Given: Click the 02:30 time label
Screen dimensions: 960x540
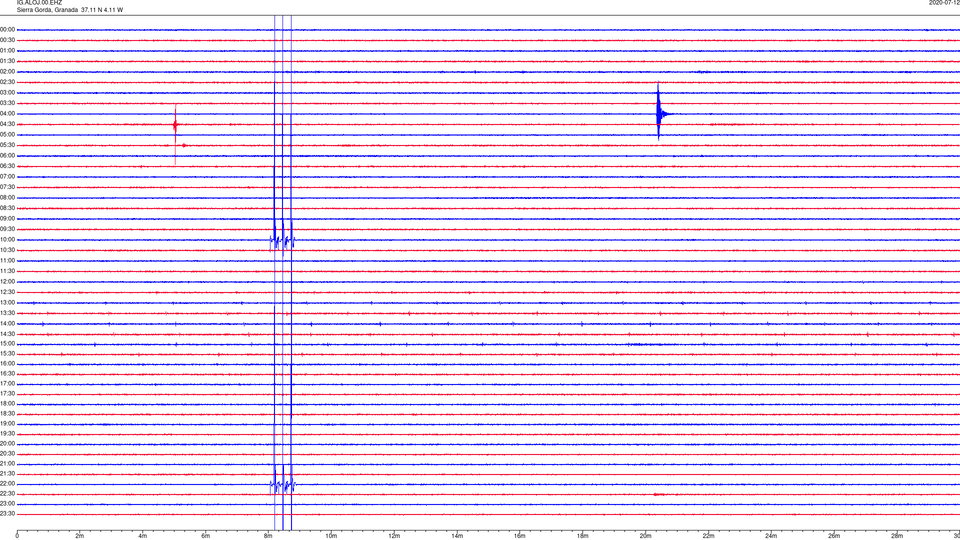Looking at the screenshot, I should pos(7,82).
